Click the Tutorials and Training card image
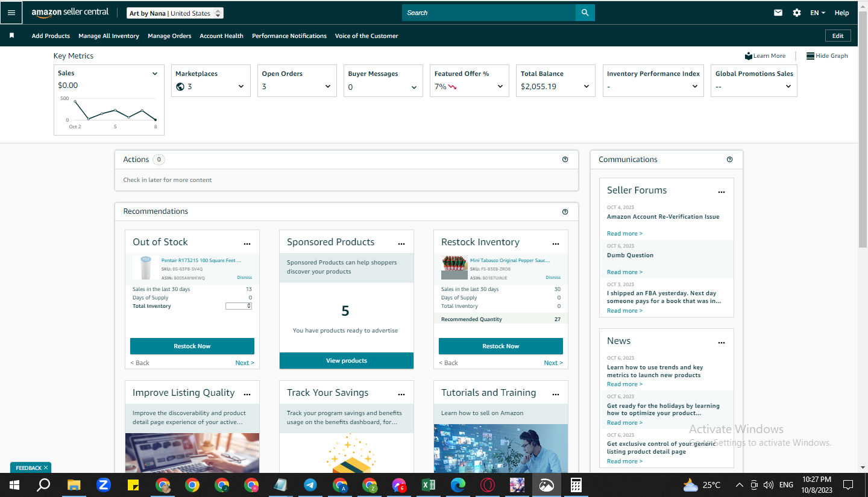 [x=501, y=448]
